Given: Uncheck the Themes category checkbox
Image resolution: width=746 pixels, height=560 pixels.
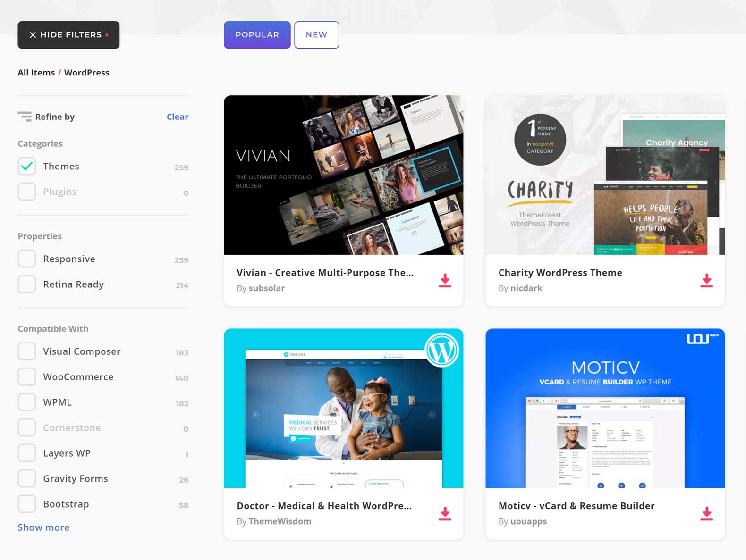Looking at the screenshot, I should [27, 166].
